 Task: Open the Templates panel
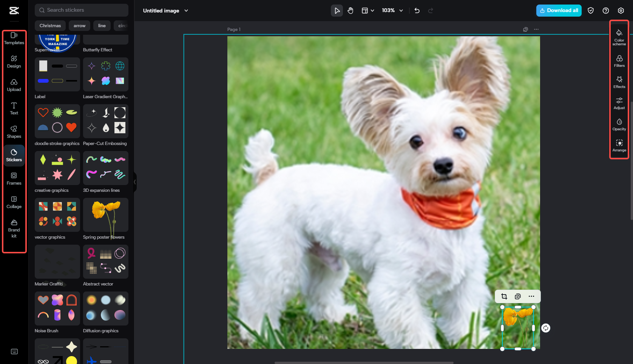pos(14,39)
